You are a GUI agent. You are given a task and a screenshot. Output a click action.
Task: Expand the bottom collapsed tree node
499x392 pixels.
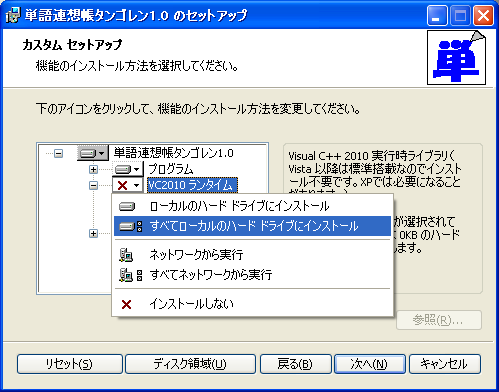coord(93,233)
